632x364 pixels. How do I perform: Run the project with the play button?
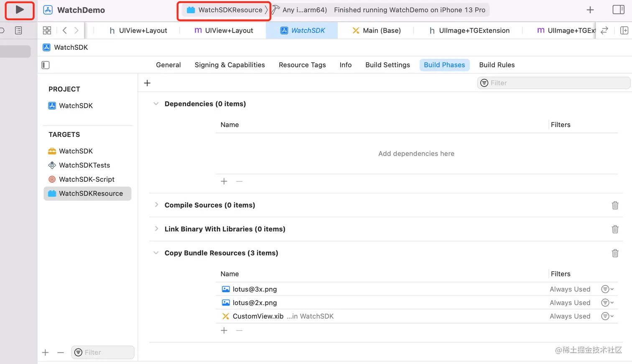coord(20,10)
